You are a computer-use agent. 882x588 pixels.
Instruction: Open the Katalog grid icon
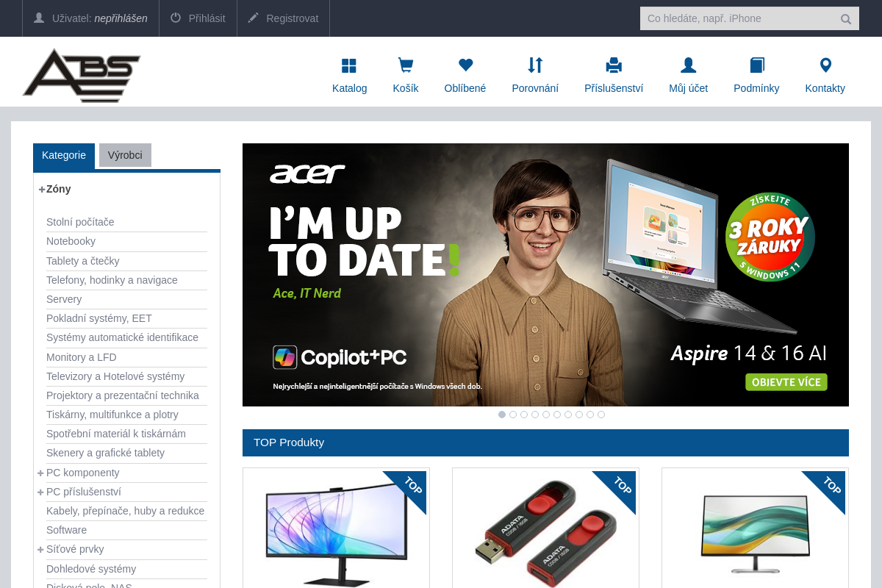click(349, 66)
